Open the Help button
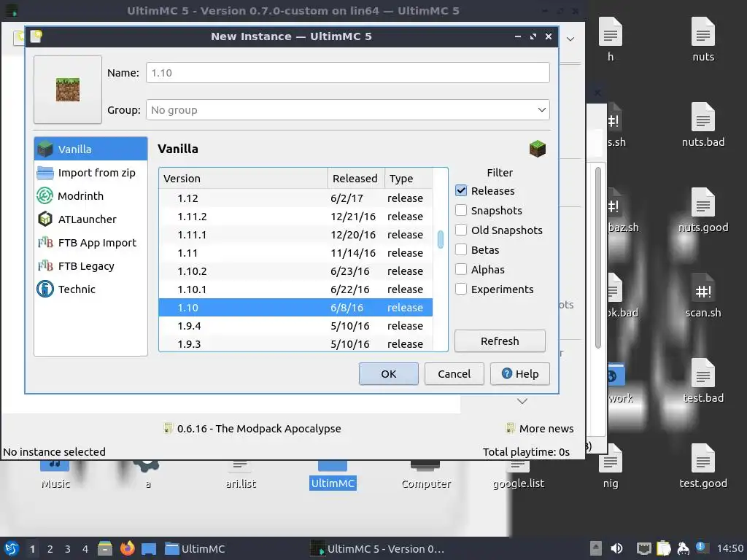The width and height of the screenshot is (747, 560). point(519,374)
